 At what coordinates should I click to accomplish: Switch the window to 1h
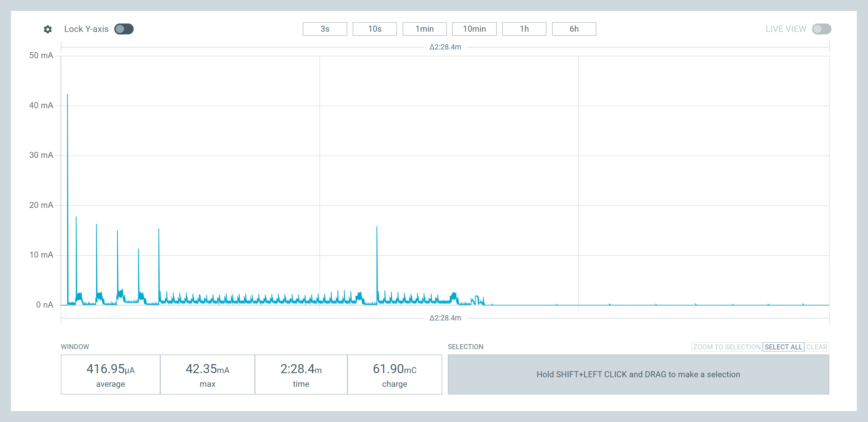(x=524, y=29)
